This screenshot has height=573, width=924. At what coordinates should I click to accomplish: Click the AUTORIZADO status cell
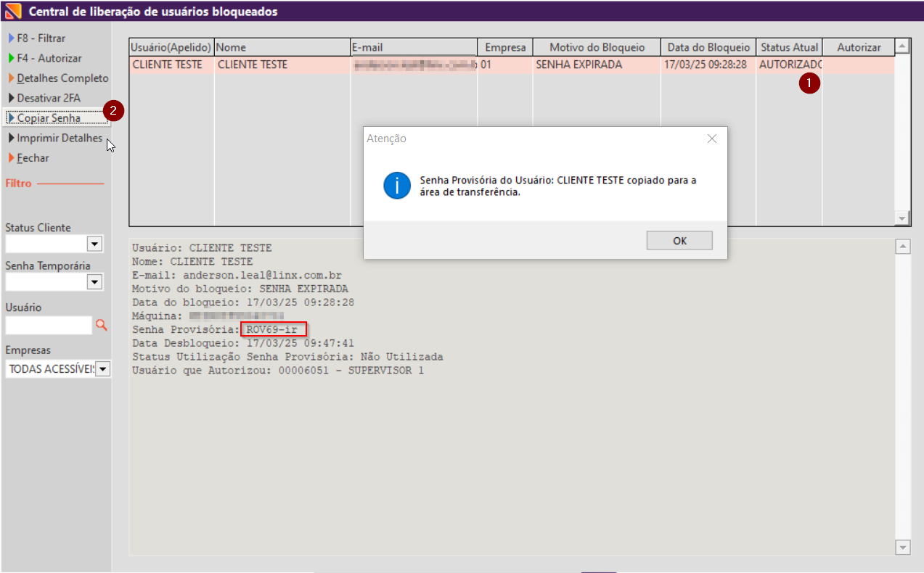(x=789, y=65)
